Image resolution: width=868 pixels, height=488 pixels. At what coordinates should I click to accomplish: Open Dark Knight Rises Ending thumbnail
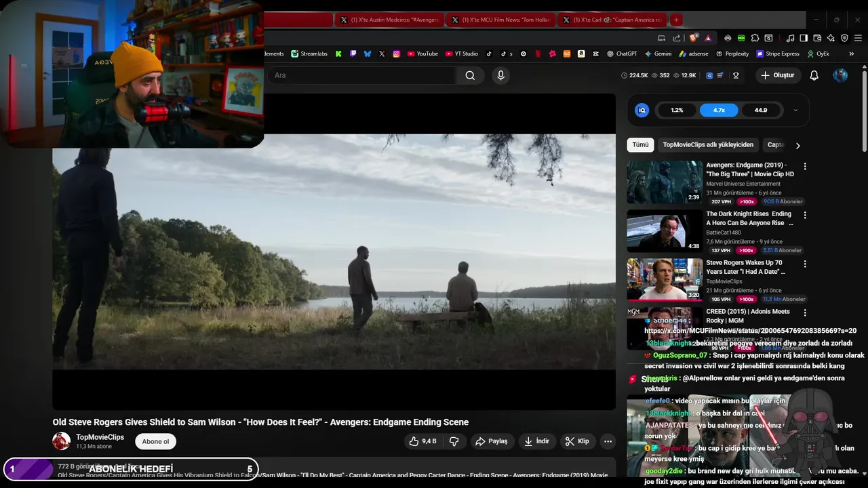(x=665, y=231)
